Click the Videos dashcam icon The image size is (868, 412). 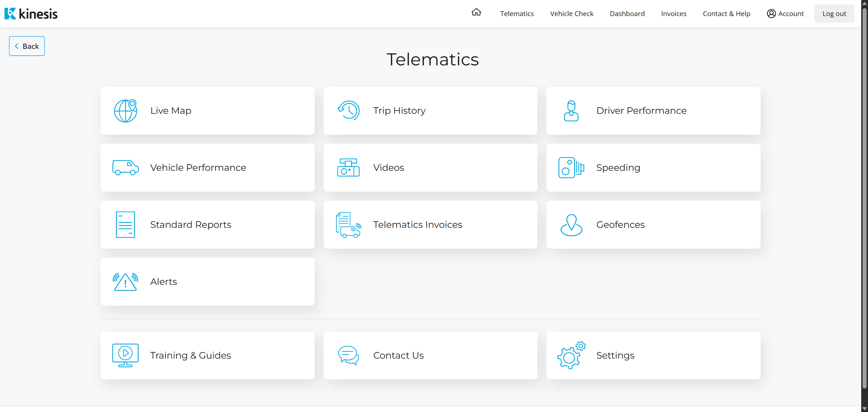pyautogui.click(x=348, y=168)
